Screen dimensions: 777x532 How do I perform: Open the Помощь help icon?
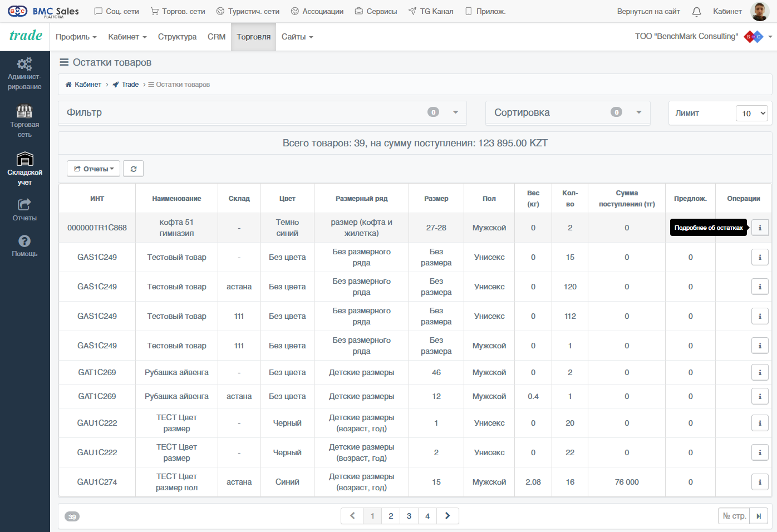pos(24,245)
